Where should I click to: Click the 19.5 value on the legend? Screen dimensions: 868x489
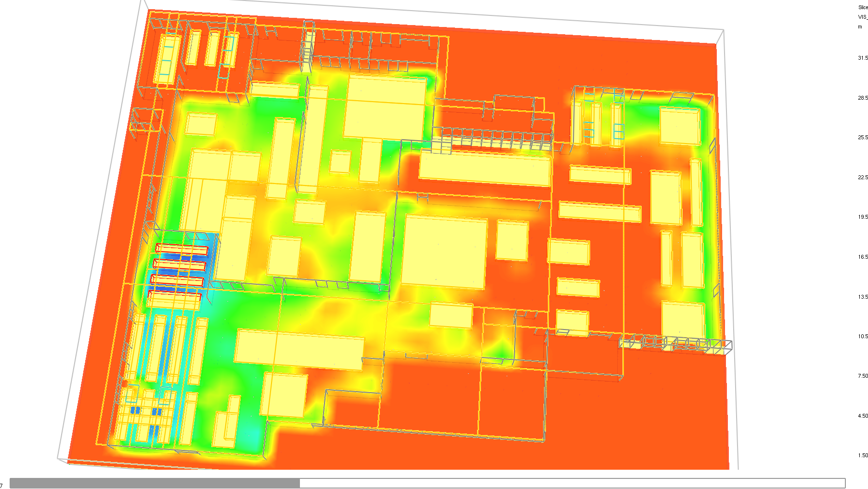[x=863, y=217]
